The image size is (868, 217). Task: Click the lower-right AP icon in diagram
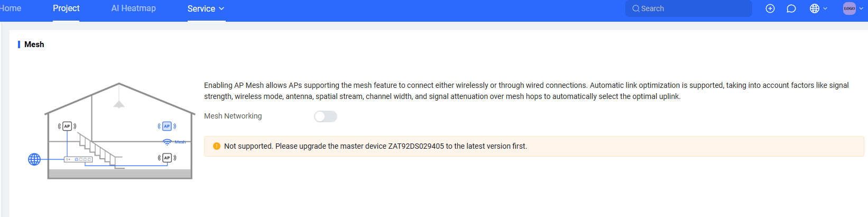pyautogui.click(x=167, y=158)
